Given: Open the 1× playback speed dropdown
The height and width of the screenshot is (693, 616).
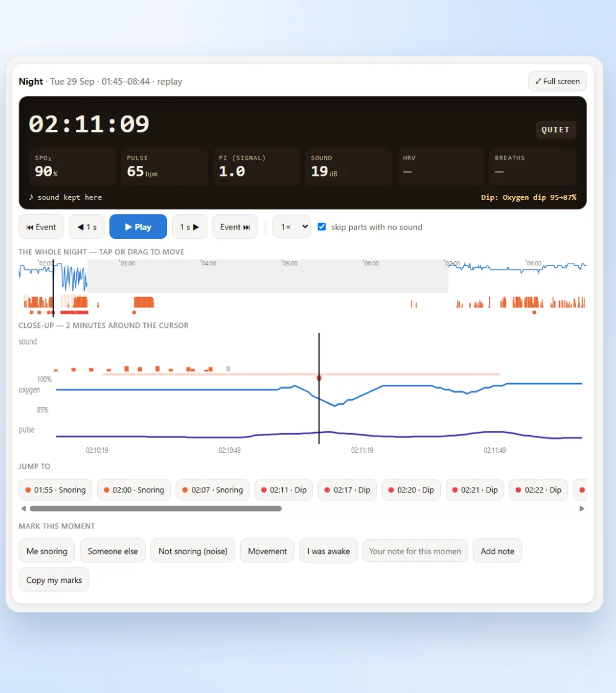Looking at the screenshot, I should [x=292, y=226].
